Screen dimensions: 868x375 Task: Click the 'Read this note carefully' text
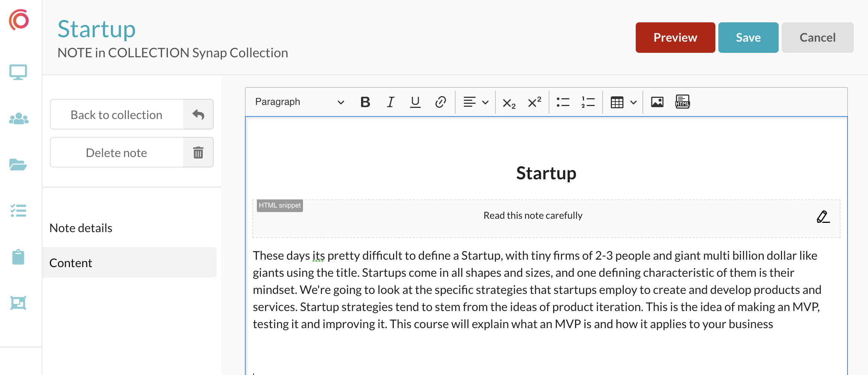[x=533, y=215]
